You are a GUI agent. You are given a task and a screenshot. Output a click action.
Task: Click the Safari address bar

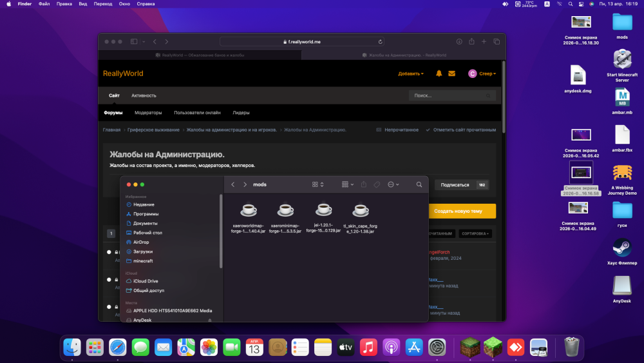click(303, 41)
